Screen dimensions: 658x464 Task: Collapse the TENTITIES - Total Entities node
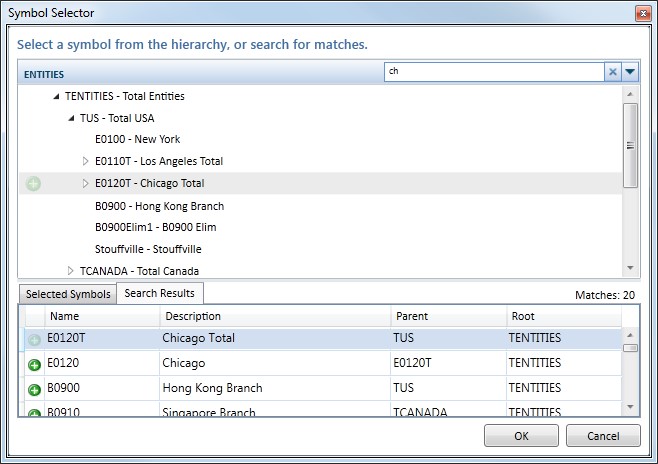click(x=56, y=97)
